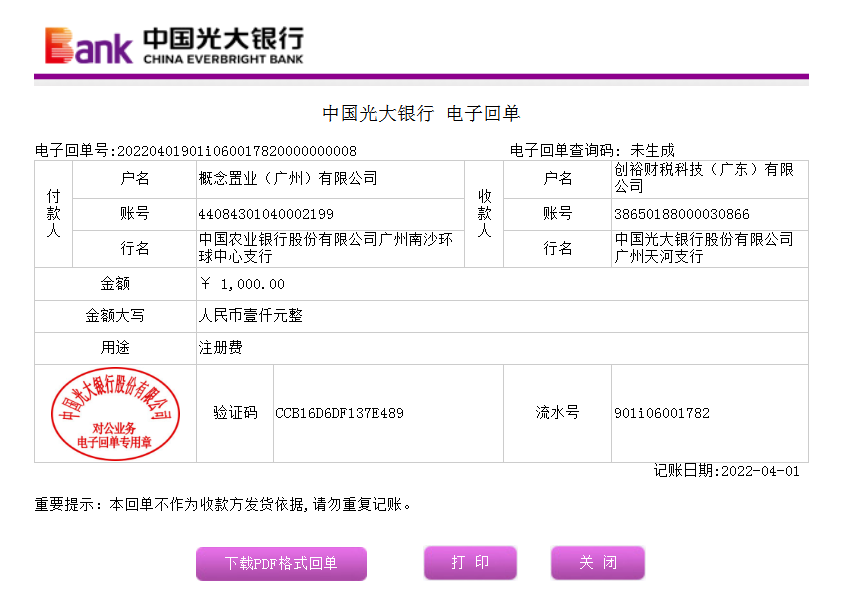Click the China Everbright Bank logo
Image resolution: width=852 pixels, height=593 pixels.
tap(174, 46)
